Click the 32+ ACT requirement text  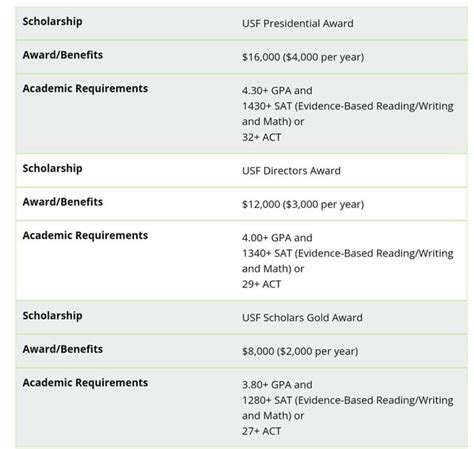[x=262, y=137]
